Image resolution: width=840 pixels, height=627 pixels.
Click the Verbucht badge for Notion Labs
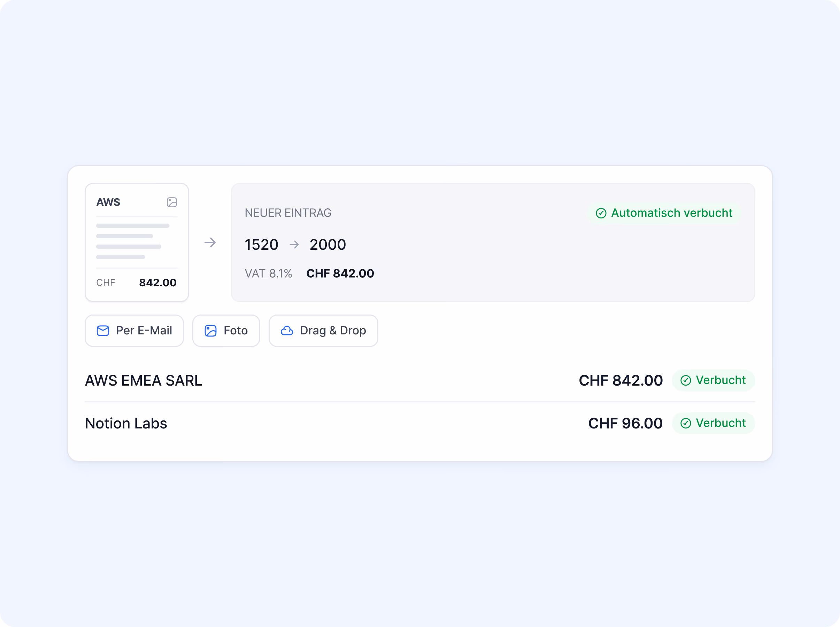713,423
